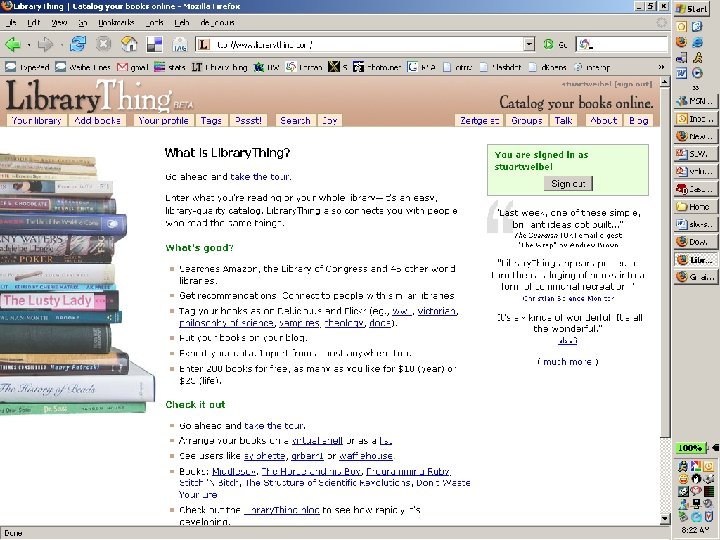The width and height of the screenshot is (720, 540).
Task: Click the stack of books image
Action: 76,283
